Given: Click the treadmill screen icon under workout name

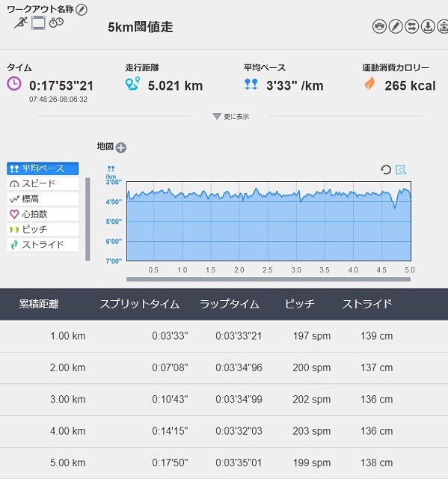Looking at the screenshot, I should tap(38, 23).
